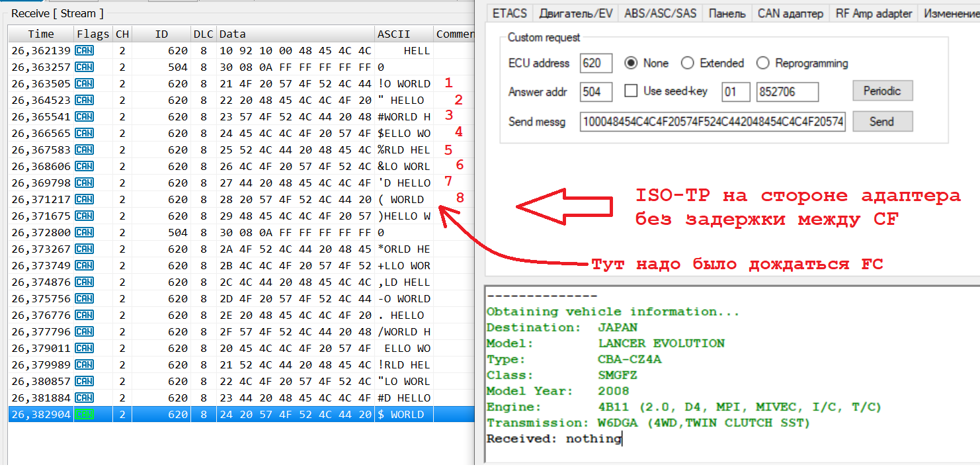
Task: Click the CAN flag icon in row 26,381884
Action: pos(85,398)
